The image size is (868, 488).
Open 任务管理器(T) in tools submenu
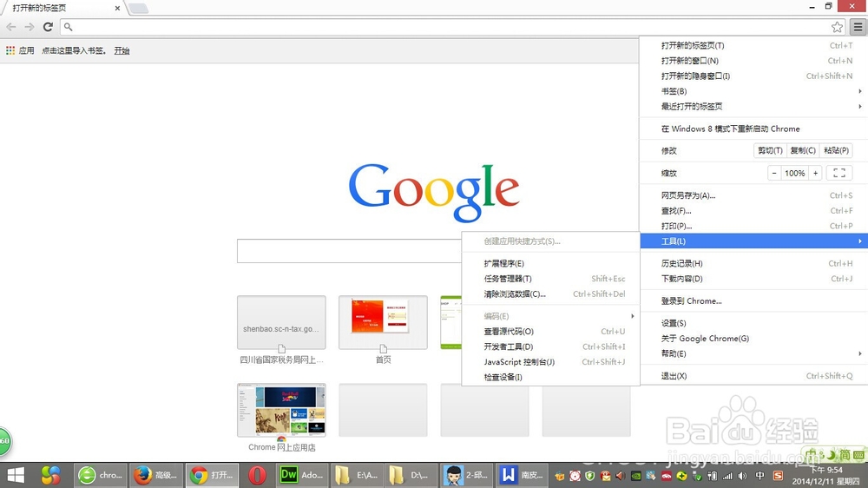point(551,279)
